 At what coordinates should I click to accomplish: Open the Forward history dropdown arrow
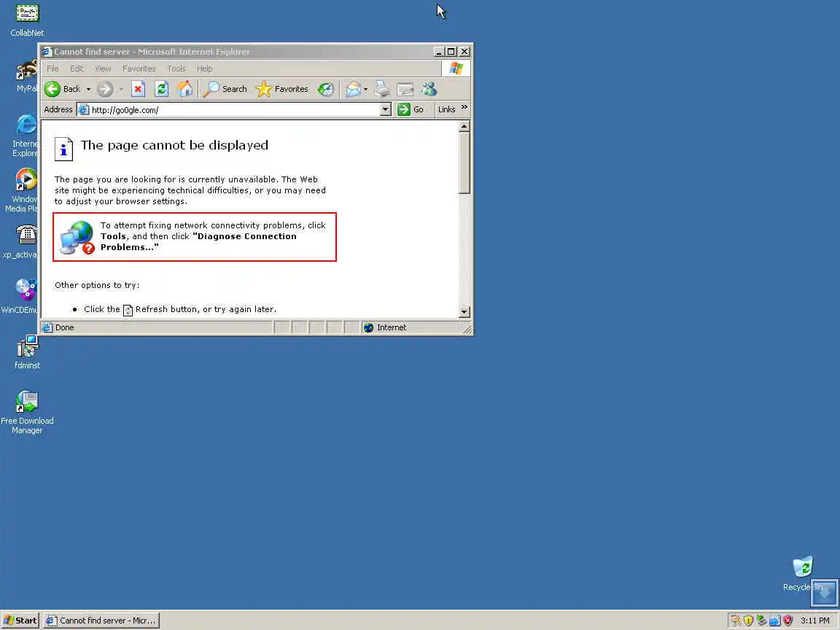121,90
